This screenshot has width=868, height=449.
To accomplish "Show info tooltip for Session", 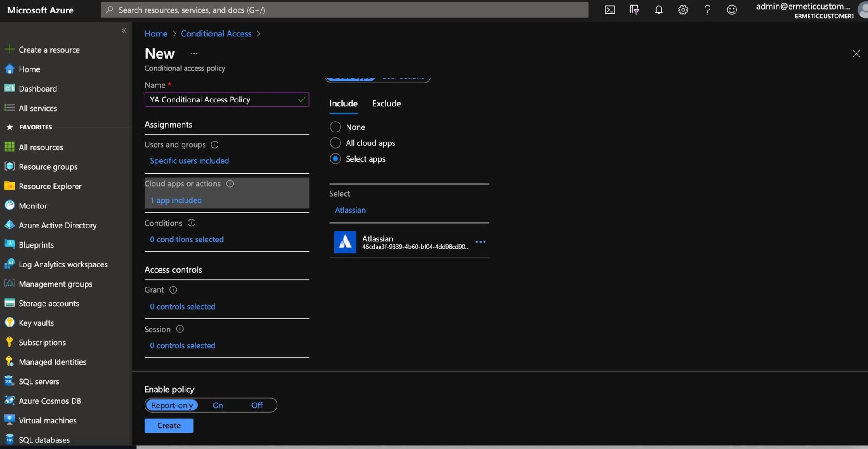I will point(180,329).
